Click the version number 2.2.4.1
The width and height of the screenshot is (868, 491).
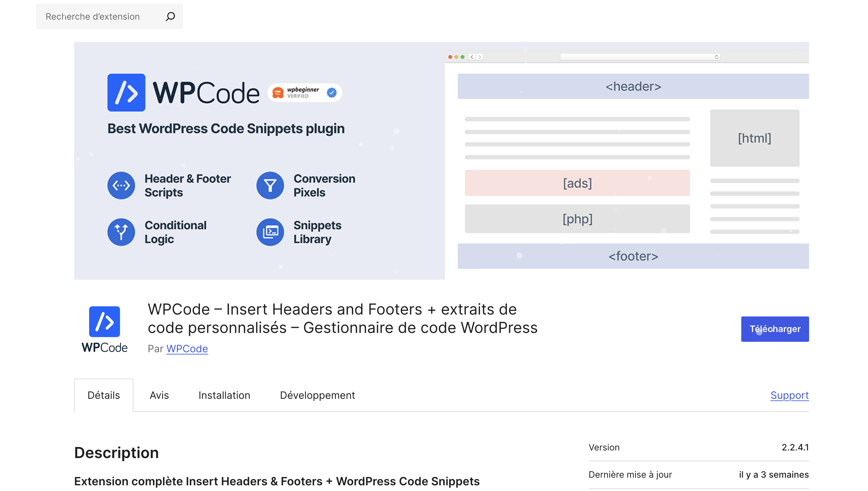(x=795, y=447)
